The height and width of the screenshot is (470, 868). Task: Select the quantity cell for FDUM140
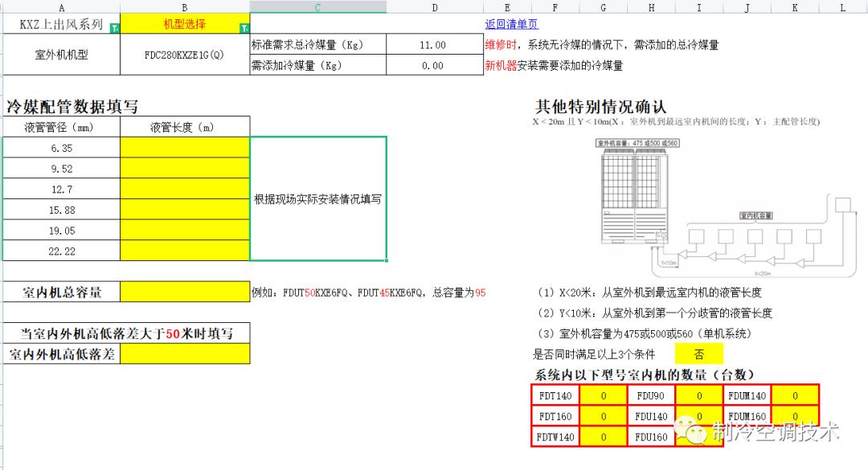point(795,395)
